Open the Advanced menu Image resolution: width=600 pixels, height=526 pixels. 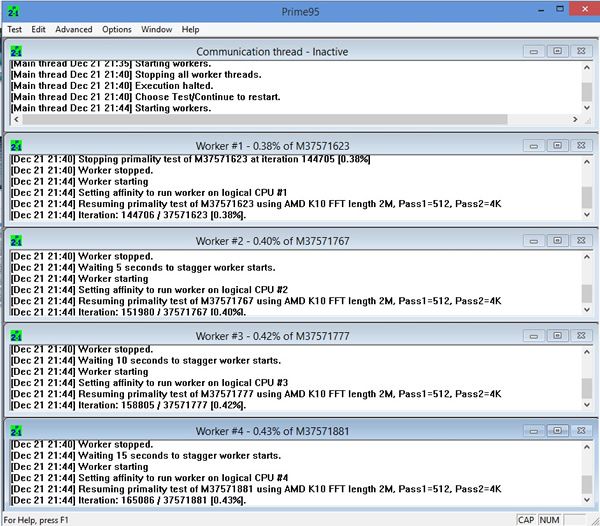(74, 29)
